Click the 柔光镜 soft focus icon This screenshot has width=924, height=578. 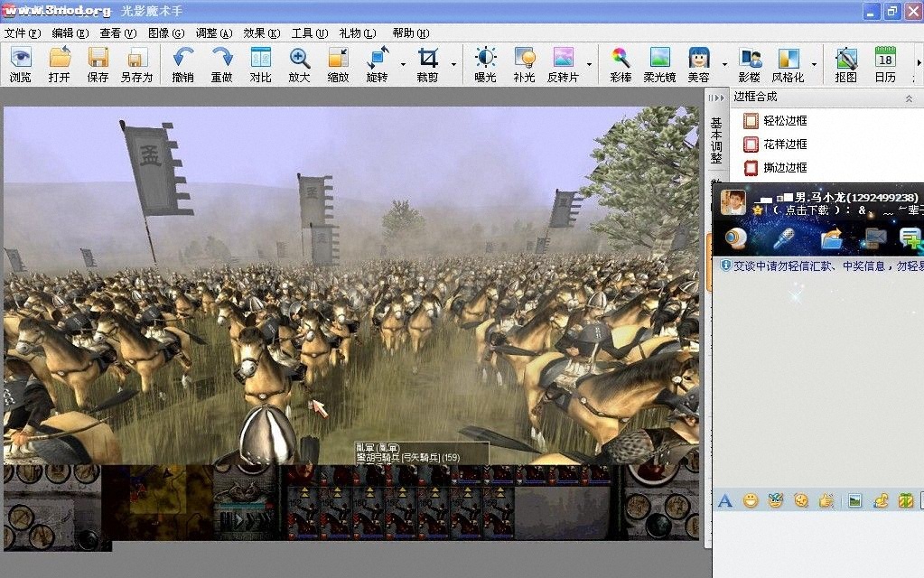tap(659, 63)
